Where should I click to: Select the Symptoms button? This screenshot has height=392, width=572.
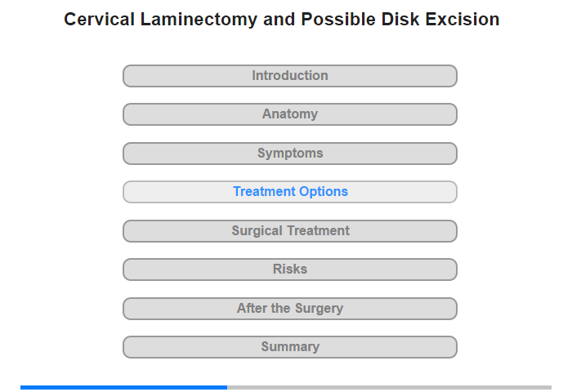[289, 154]
